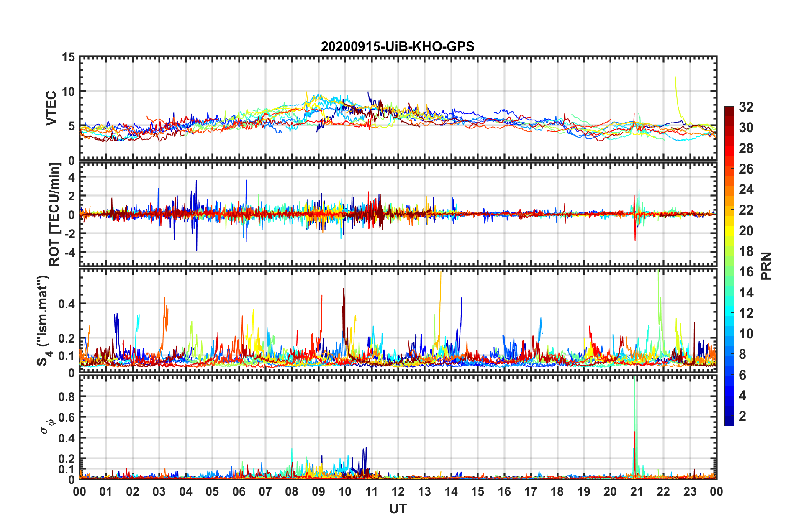Click ROT y-tick label -4
Screen dimensions: 796x532
click(x=70, y=252)
